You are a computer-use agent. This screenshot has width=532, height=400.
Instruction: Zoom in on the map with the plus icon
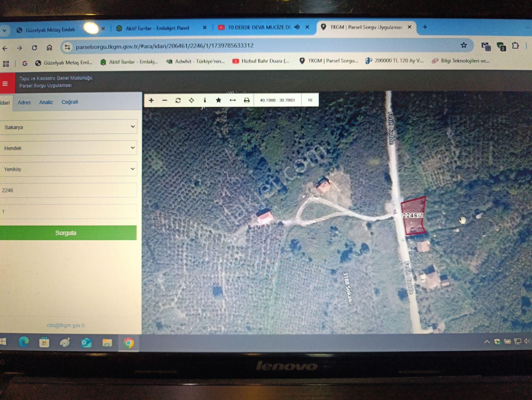point(151,100)
